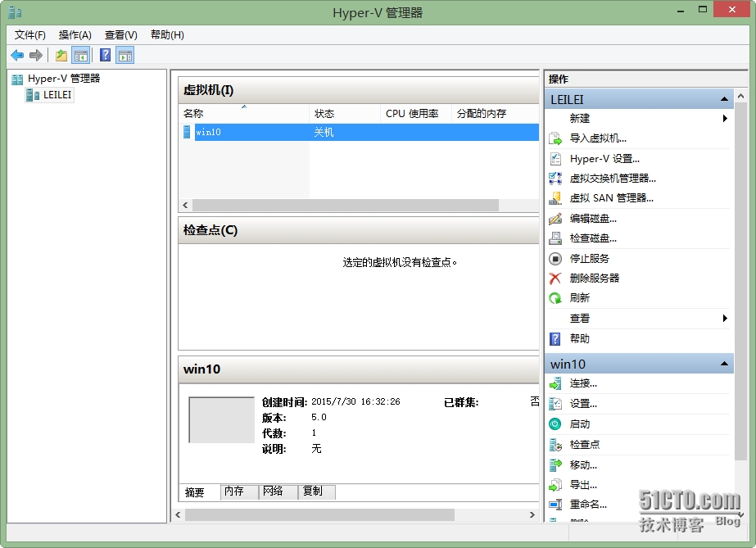Click the green power 启动 icon
The height and width of the screenshot is (548, 756).
click(555, 424)
